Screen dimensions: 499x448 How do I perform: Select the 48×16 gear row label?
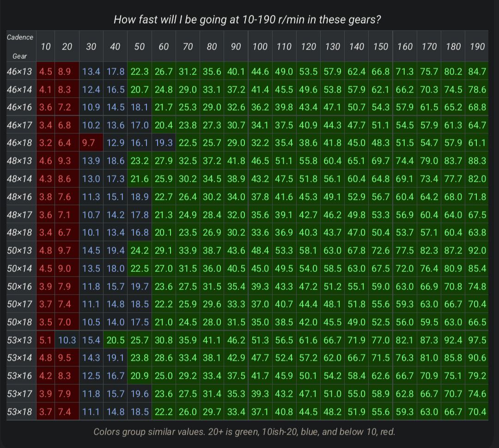tap(20, 197)
